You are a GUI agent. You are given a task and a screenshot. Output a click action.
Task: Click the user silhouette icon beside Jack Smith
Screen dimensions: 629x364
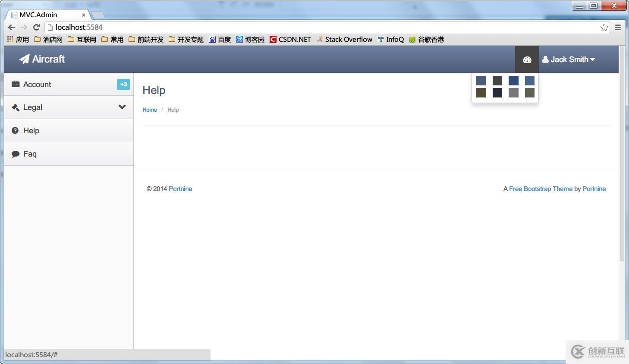pyautogui.click(x=545, y=59)
